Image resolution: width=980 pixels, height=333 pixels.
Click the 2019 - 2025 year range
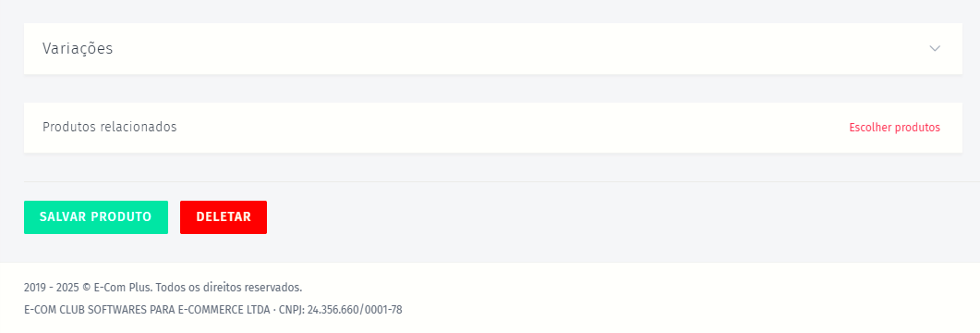coord(51,288)
